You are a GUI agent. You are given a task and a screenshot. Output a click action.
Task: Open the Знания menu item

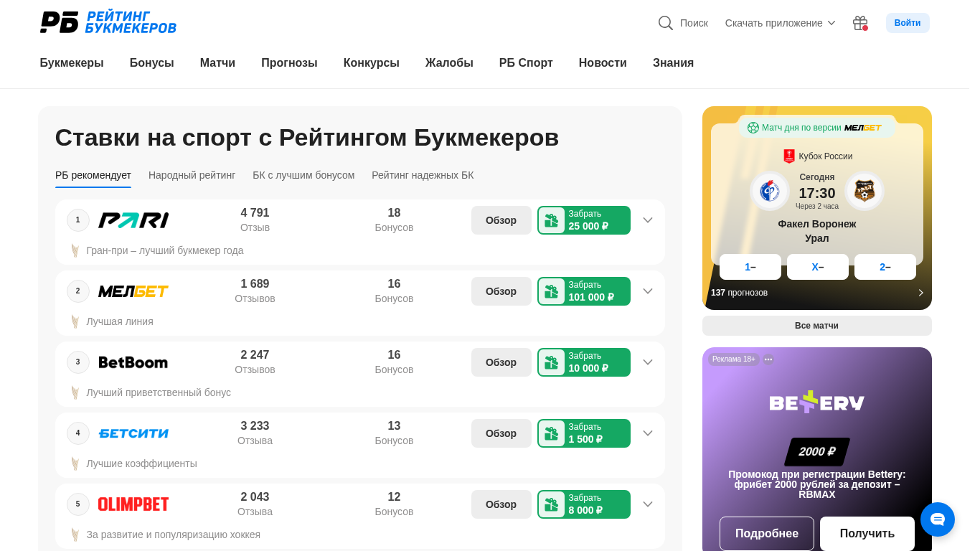tap(673, 63)
